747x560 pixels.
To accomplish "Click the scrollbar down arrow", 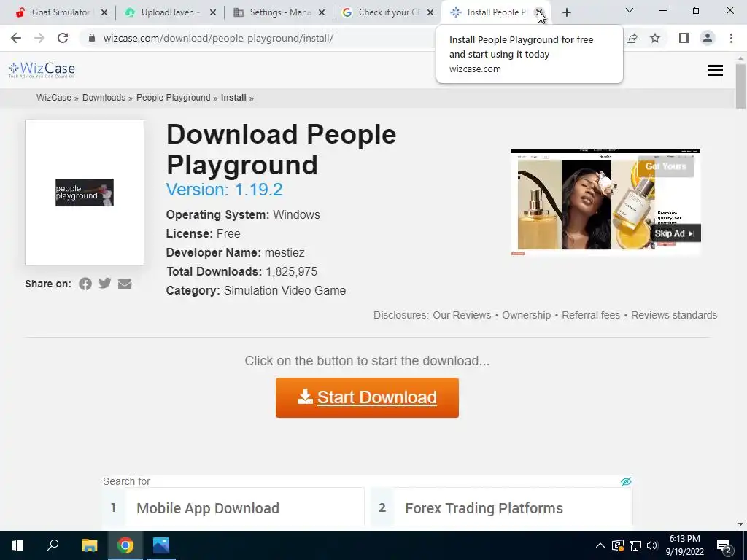I will (x=740, y=524).
